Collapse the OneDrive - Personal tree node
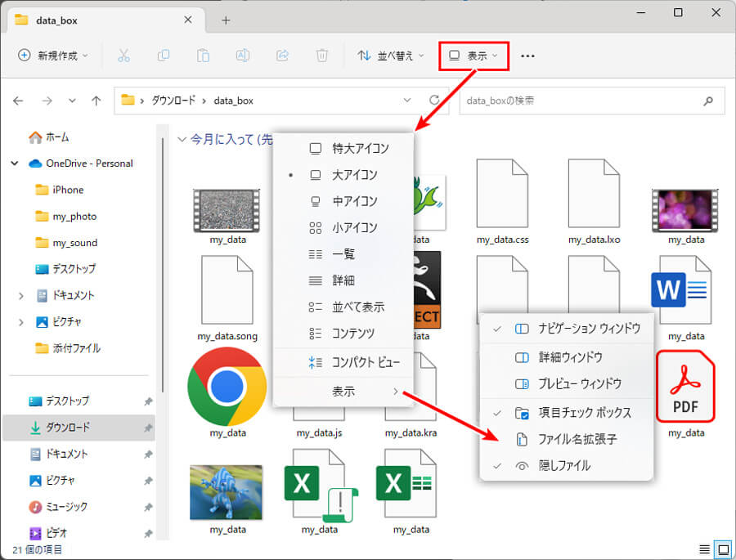 coord(15,164)
